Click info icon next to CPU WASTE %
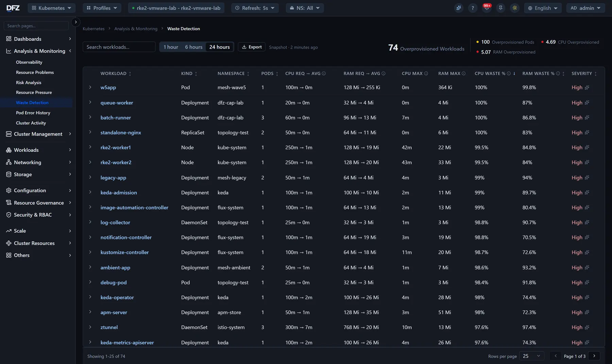612x364 pixels. [509, 73]
